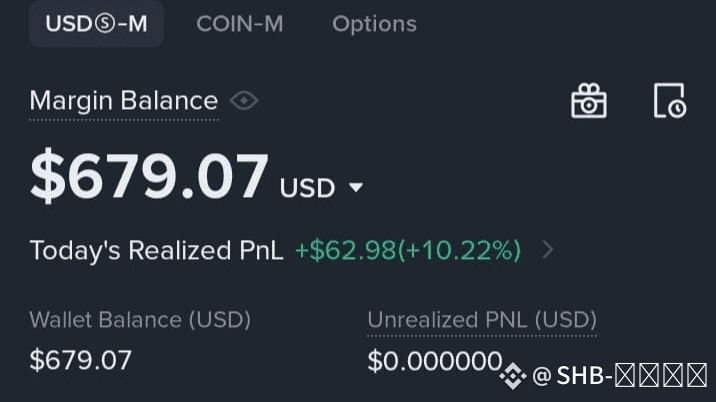The width and height of the screenshot is (716, 402).
Task: Tap the $679.07 margin balance amount
Action: (x=149, y=176)
